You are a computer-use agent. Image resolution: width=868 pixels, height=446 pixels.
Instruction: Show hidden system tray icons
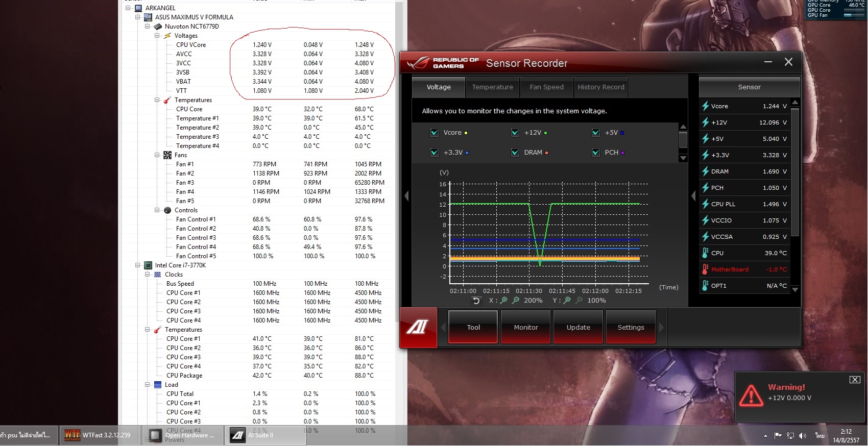coord(765,436)
